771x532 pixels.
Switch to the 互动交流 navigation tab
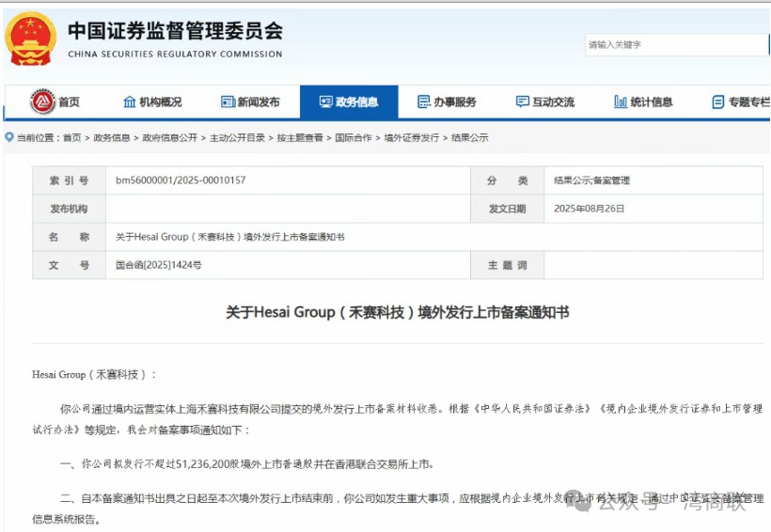(x=544, y=102)
